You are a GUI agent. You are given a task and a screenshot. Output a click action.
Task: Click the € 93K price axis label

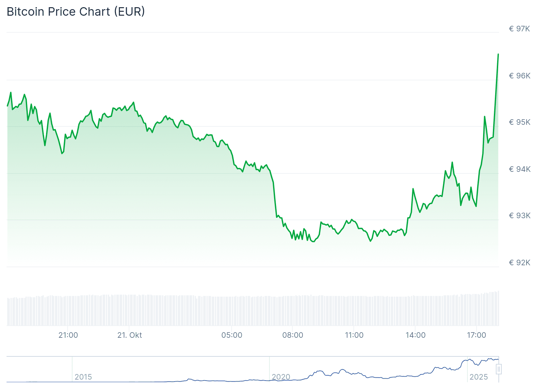click(x=519, y=216)
